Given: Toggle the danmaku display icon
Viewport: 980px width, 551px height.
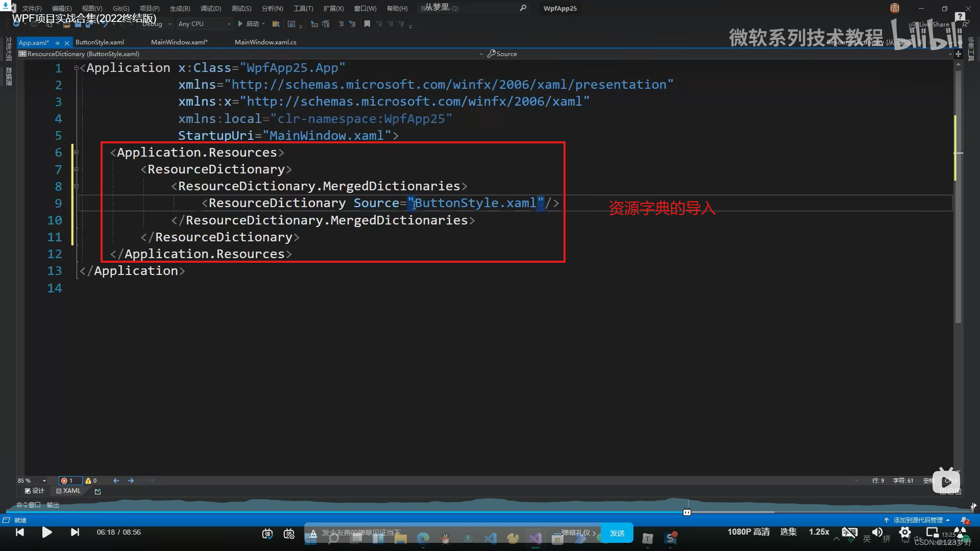Looking at the screenshot, I should 267,534.
